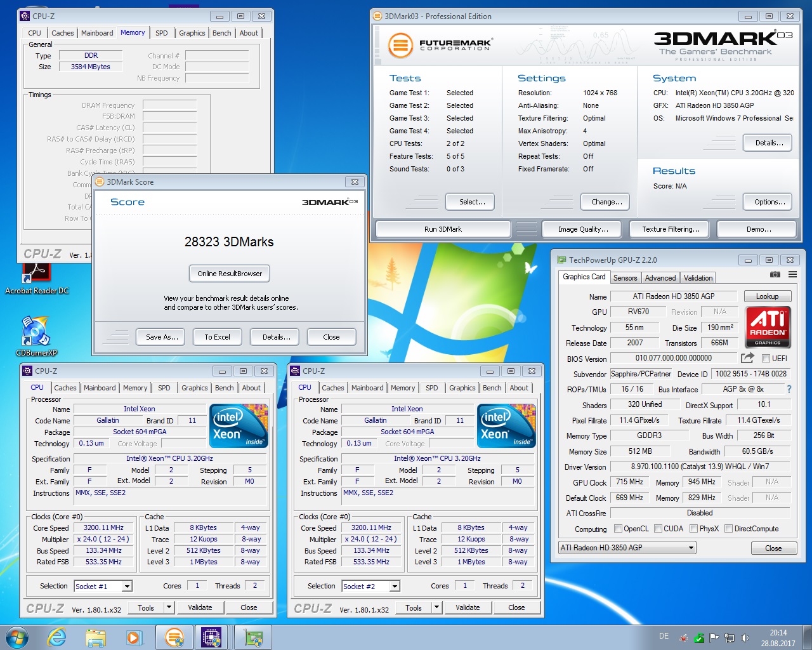Click GPU-Z screenshot camera icon
Image resolution: width=812 pixels, height=650 pixels.
coord(775,275)
